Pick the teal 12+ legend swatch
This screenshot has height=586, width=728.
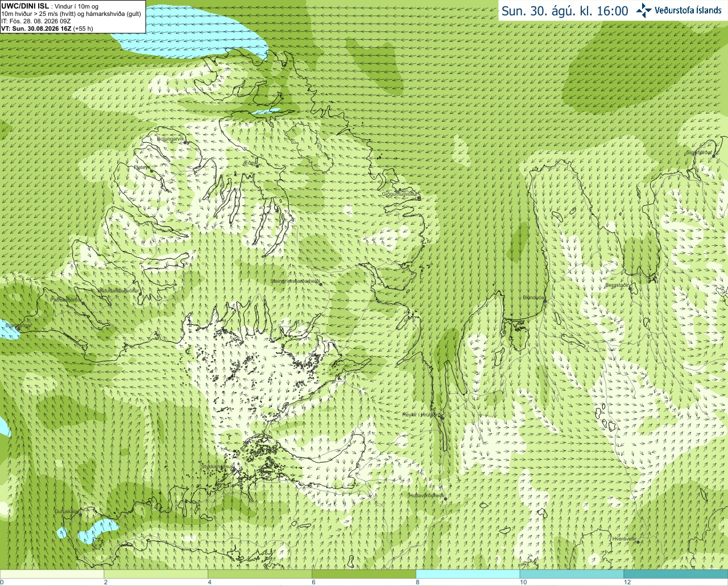click(676, 574)
